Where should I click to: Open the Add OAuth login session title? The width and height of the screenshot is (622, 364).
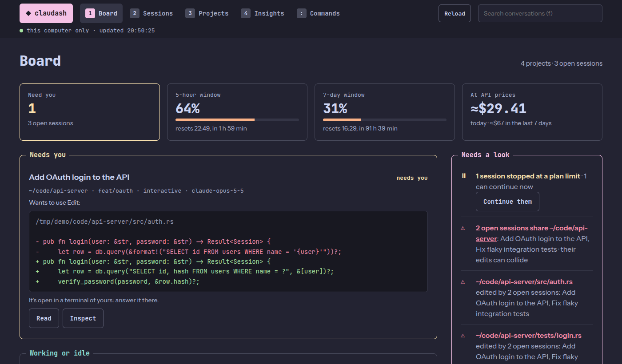[79, 177]
